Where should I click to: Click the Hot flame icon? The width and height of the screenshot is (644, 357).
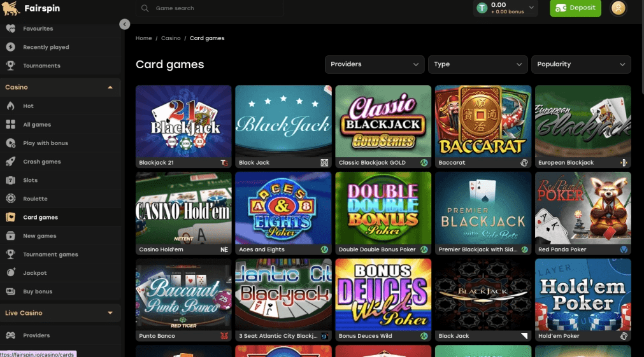[x=11, y=106]
